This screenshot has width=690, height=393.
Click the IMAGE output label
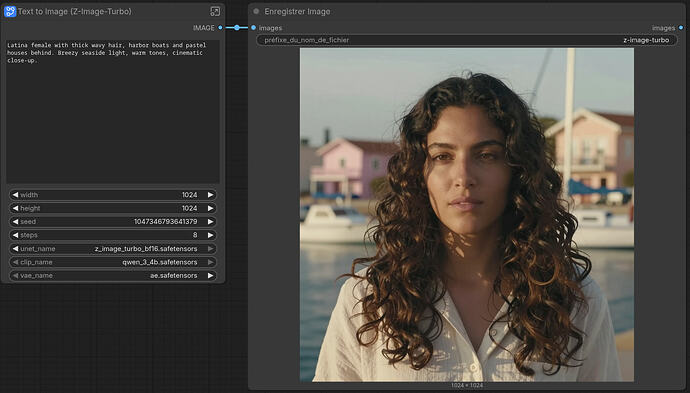[203, 28]
